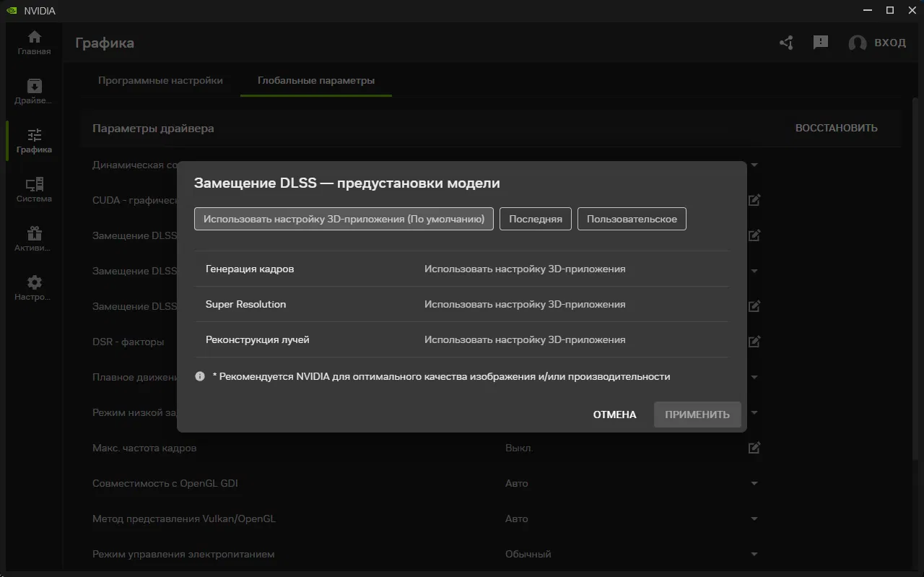The width and height of the screenshot is (924, 577).
Task: Click the edit icon for the CUDA row
Action: point(754,200)
